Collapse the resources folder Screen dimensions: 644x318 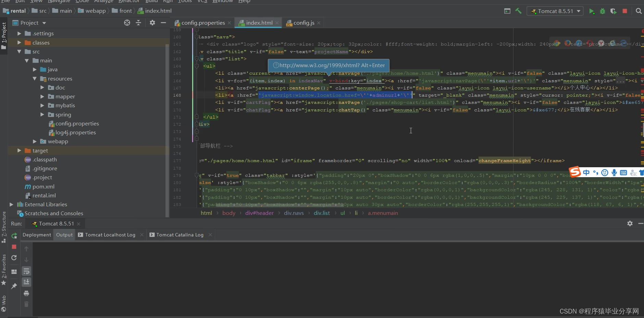[x=35, y=78]
